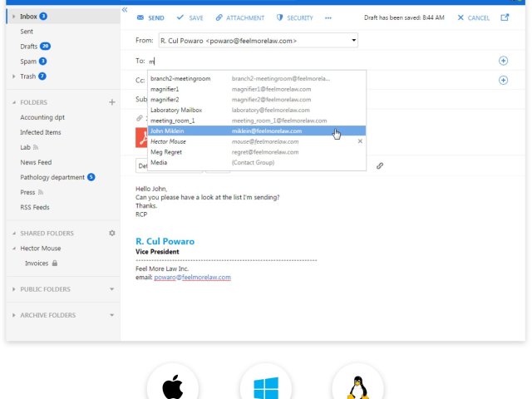Open the Lab feed folder
The width and height of the screenshot is (532, 399).
(x=26, y=147)
